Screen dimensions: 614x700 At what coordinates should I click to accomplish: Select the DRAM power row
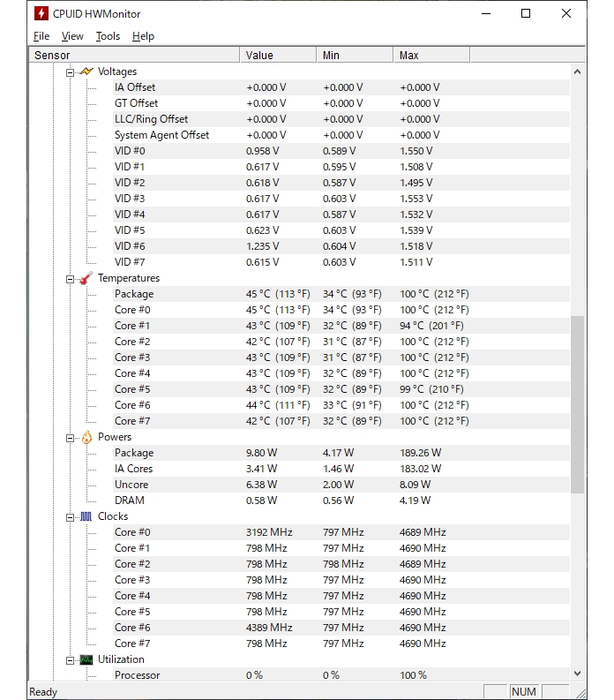[341, 501]
